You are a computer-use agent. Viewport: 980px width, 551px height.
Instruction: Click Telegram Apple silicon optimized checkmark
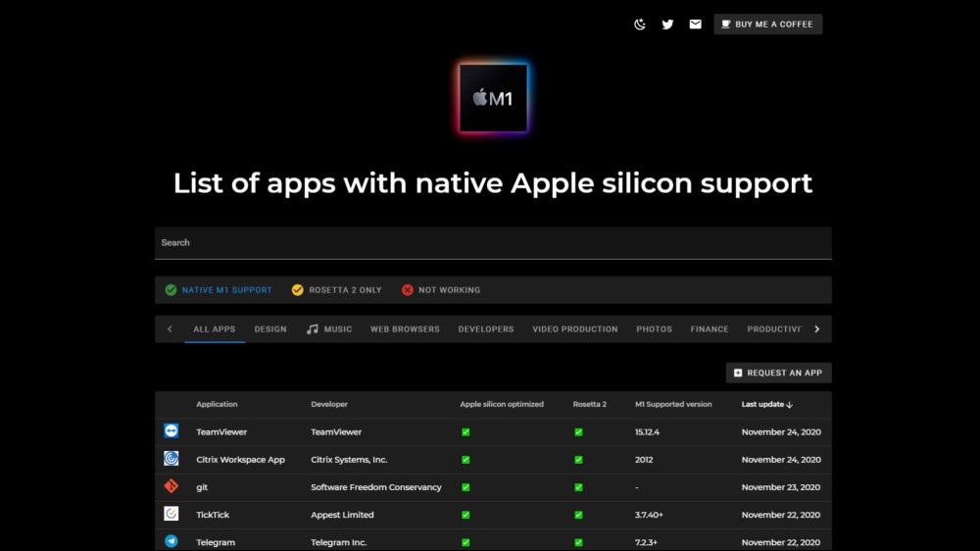465,542
